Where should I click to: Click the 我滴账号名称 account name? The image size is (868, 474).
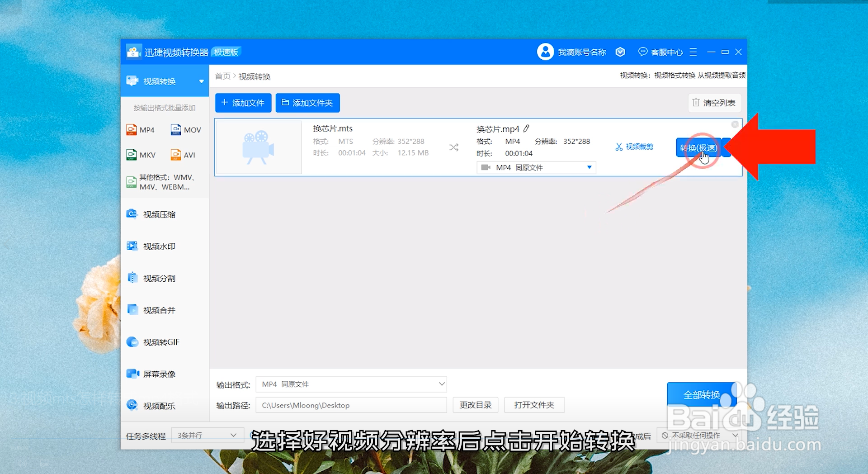(582, 52)
